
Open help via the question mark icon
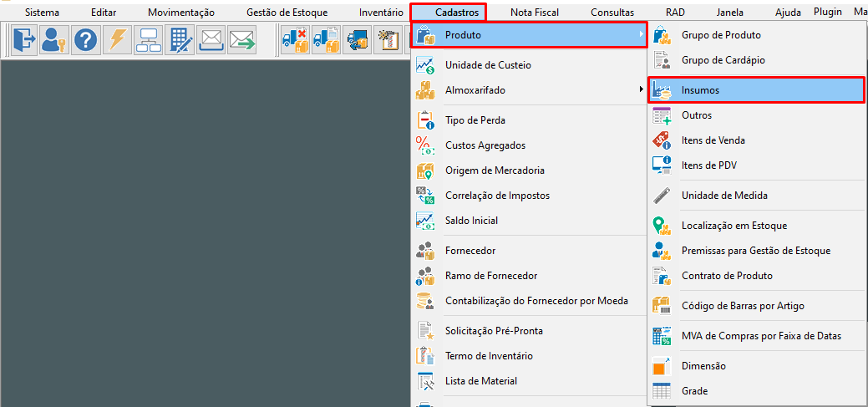point(86,40)
